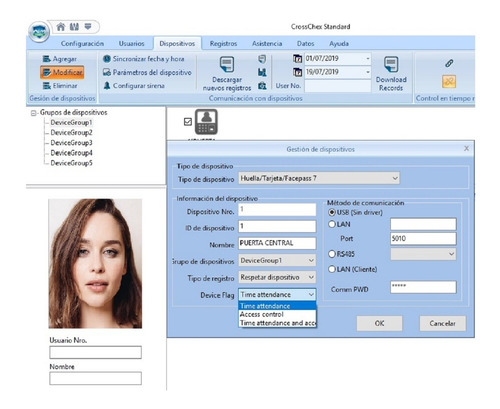Viewport: 500px width, 409px height.
Task: Click the User No. input field
Action: [337, 86]
